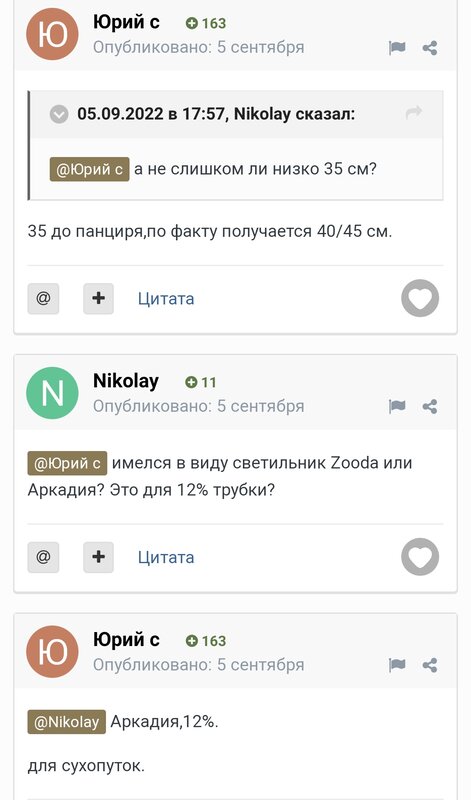Image resolution: width=471 pixels, height=800 pixels.
Task: Open @Nikolay mention tag in last post
Action: tap(66, 722)
